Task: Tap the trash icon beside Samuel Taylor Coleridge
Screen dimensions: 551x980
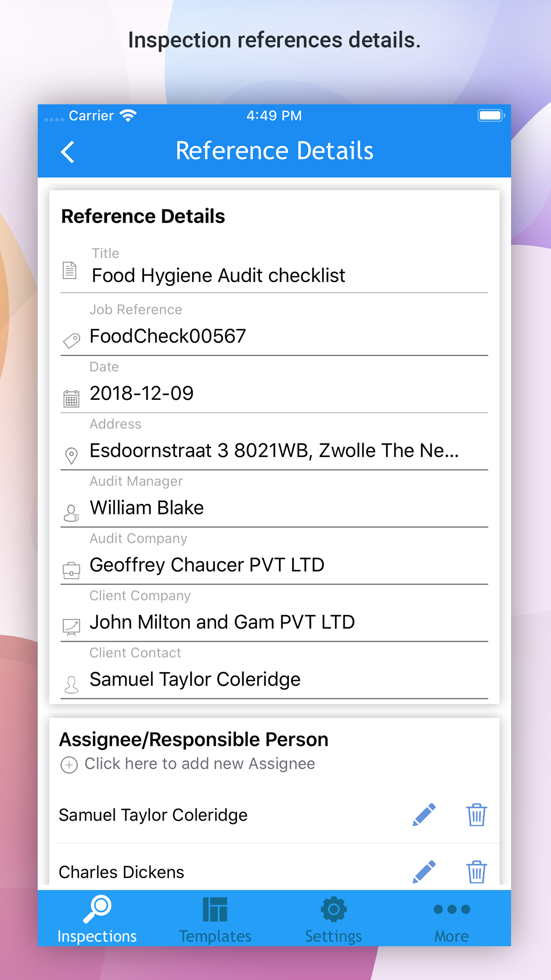Action: tap(476, 815)
